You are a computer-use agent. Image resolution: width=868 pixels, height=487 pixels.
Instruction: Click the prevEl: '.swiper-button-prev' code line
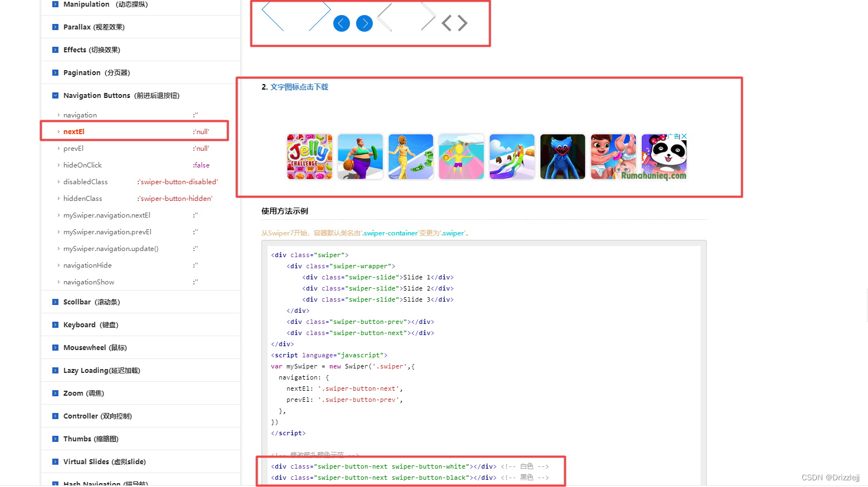coord(344,400)
